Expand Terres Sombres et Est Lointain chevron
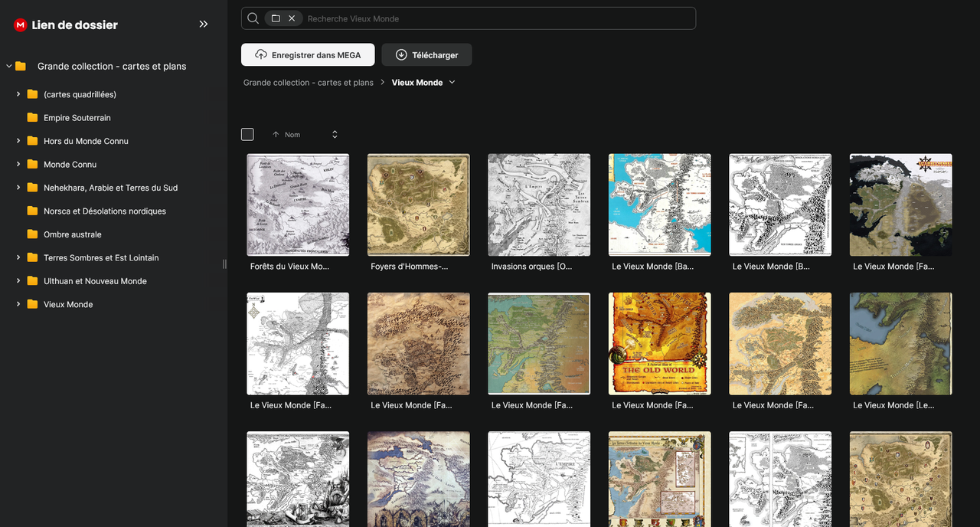Image resolution: width=980 pixels, height=527 pixels. click(18, 257)
